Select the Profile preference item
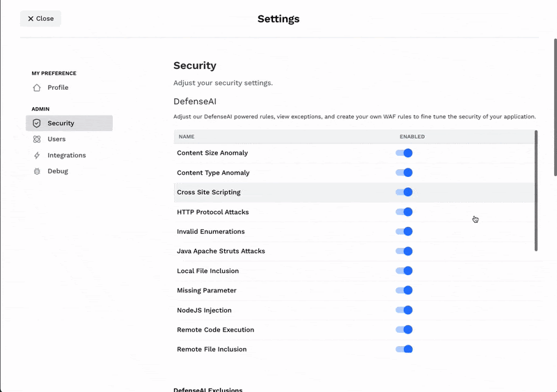Viewport: 557px width, 392px height. [x=58, y=88]
